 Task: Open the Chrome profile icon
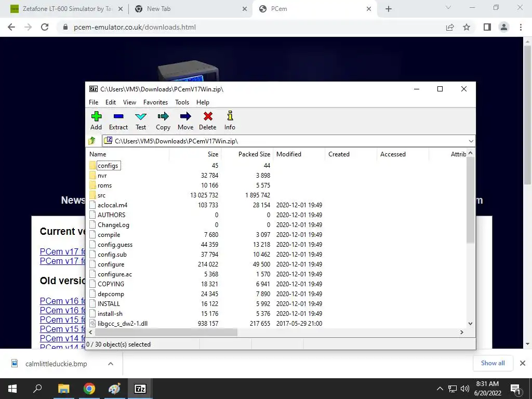[504, 27]
